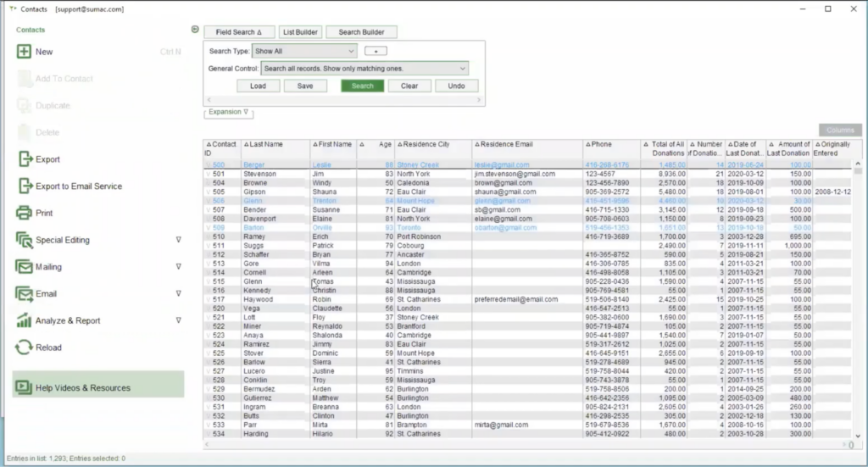Viewport: 868px width, 467px height.
Task: Click the Help Videos & Resources play icon
Action: [x=24, y=387]
